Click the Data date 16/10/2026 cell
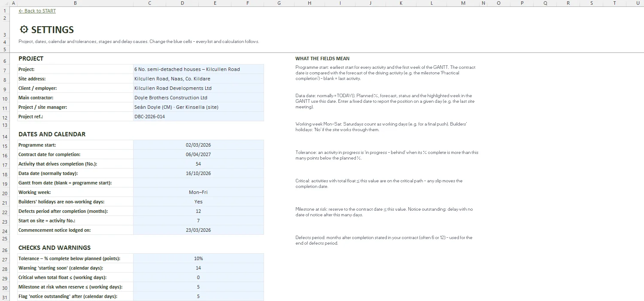 point(198,173)
